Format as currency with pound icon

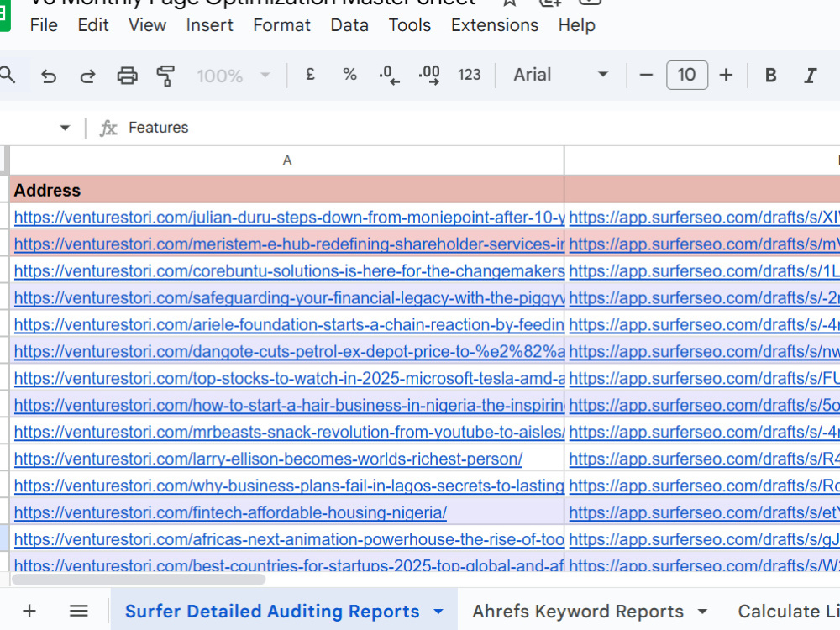310,75
